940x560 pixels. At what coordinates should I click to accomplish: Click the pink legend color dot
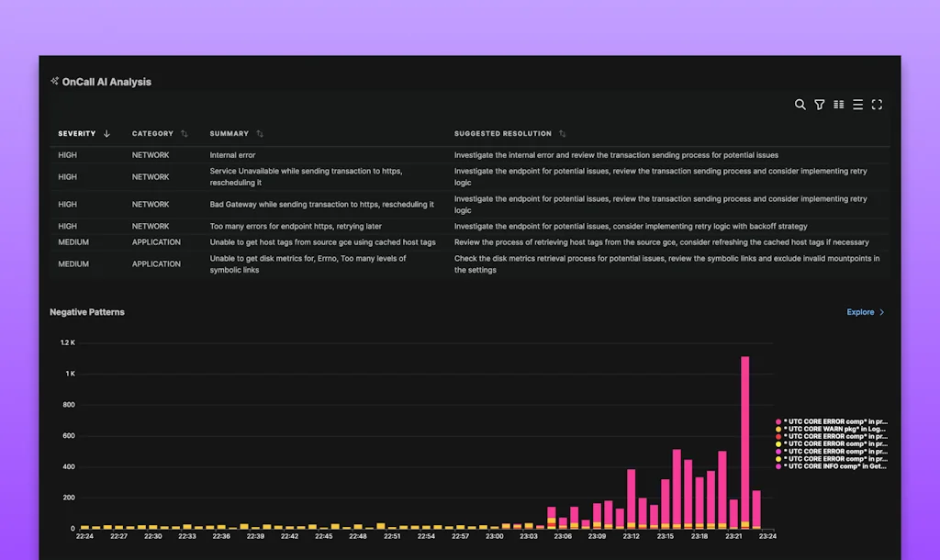click(x=777, y=421)
